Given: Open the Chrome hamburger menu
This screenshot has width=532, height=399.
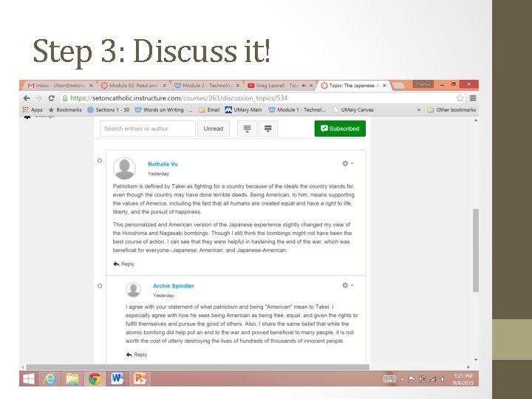Looking at the screenshot, I should pos(473,98).
